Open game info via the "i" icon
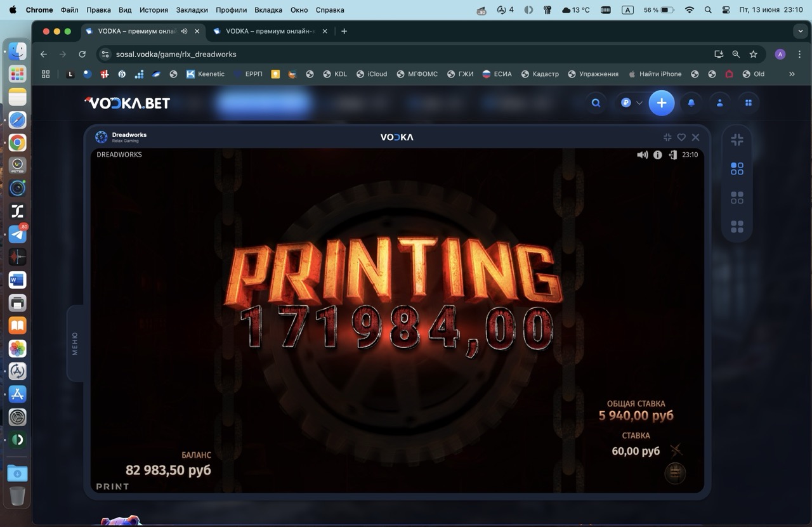812x527 pixels. point(657,155)
